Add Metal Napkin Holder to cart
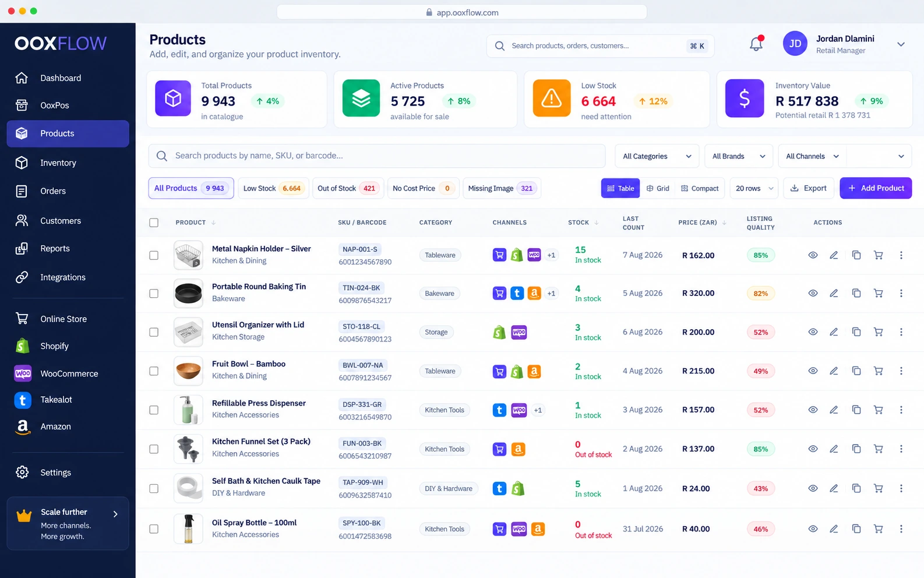Screen dimensions: 924x578 pyautogui.click(x=878, y=255)
